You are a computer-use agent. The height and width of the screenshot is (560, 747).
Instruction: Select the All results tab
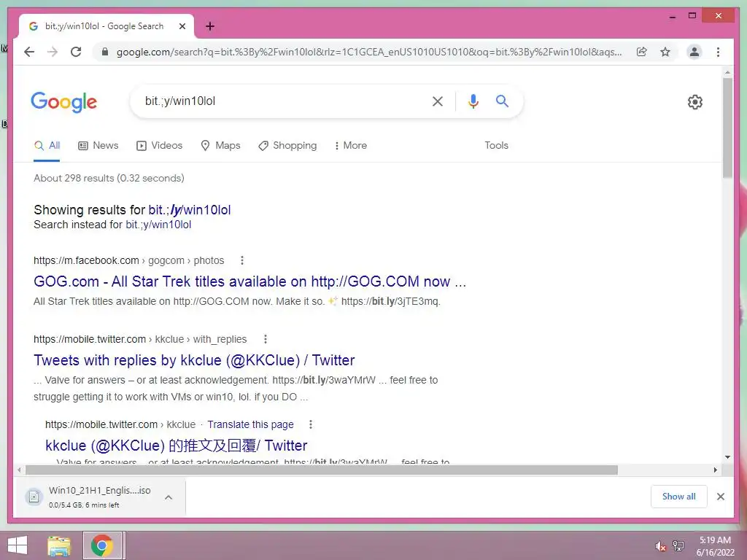pos(47,145)
